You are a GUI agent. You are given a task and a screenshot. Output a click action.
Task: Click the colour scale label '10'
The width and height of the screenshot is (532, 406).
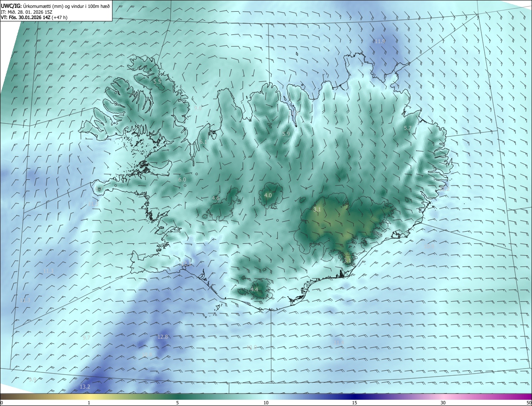(x=266, y=403)
